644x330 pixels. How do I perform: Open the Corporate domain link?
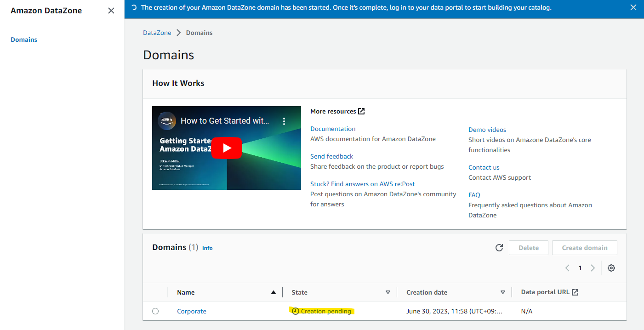click(192, 311)
